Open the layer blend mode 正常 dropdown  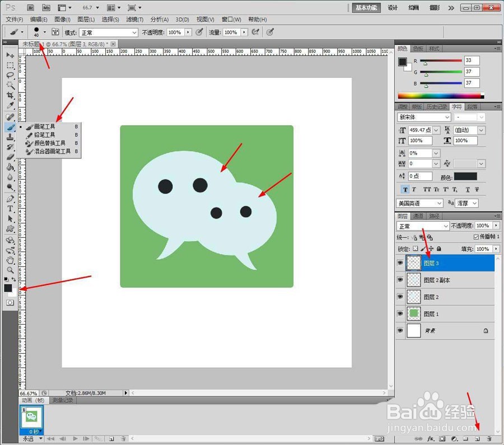(423, 226)
